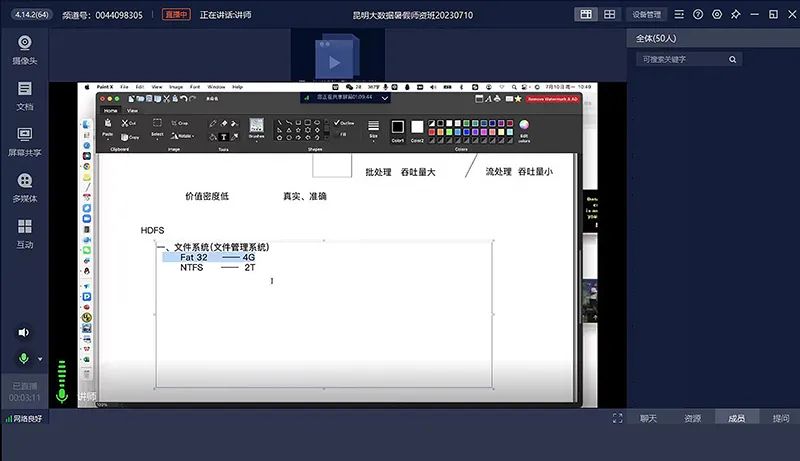Click the Cut scissors tool
Viewport: 800px width, 461px height.
coord(129,123)
